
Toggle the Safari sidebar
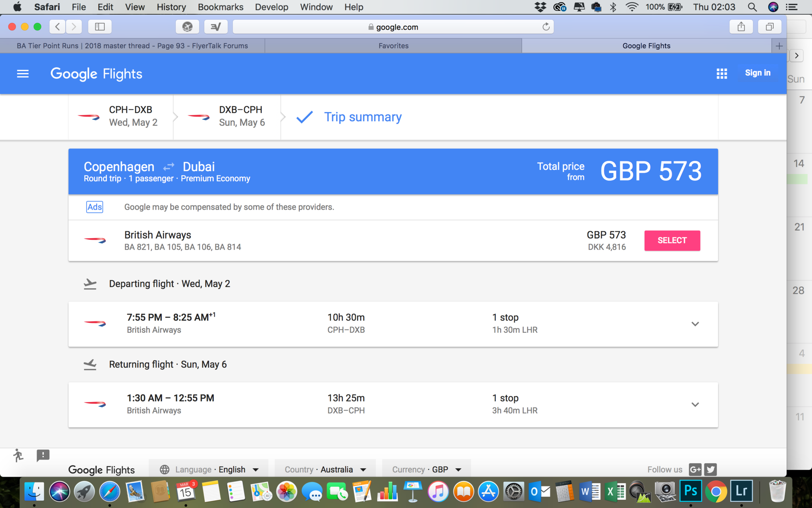100,27
